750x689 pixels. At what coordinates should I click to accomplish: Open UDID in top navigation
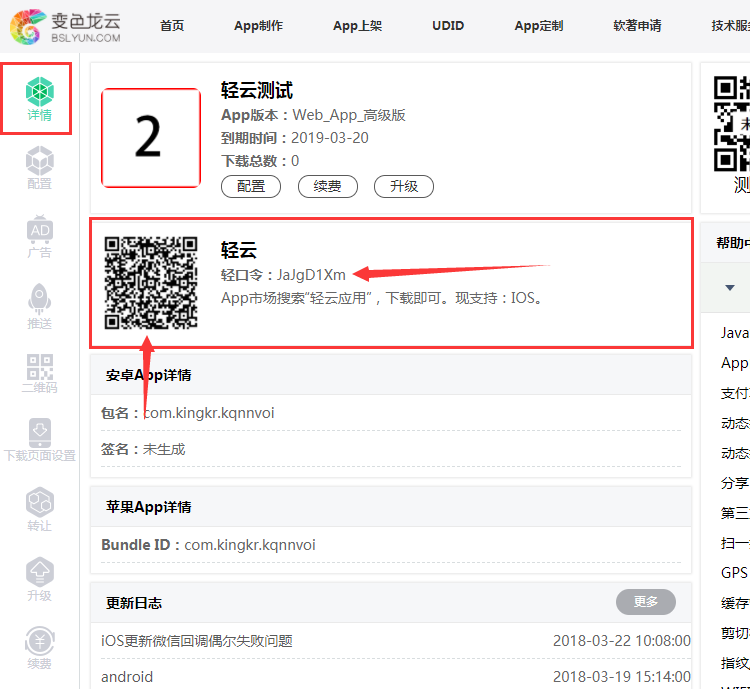click(x=448, y=26)
